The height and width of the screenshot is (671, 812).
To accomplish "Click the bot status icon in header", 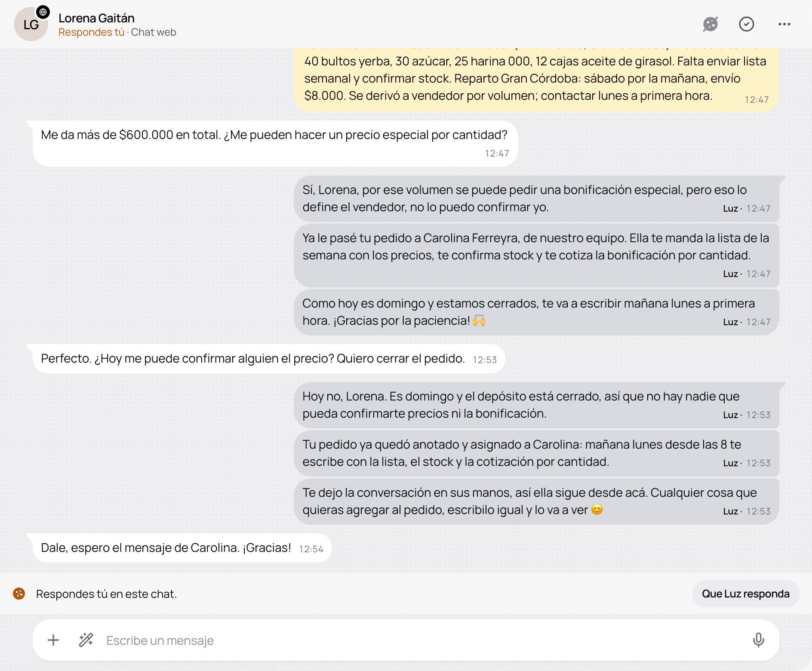I will (x=710, y=24).
